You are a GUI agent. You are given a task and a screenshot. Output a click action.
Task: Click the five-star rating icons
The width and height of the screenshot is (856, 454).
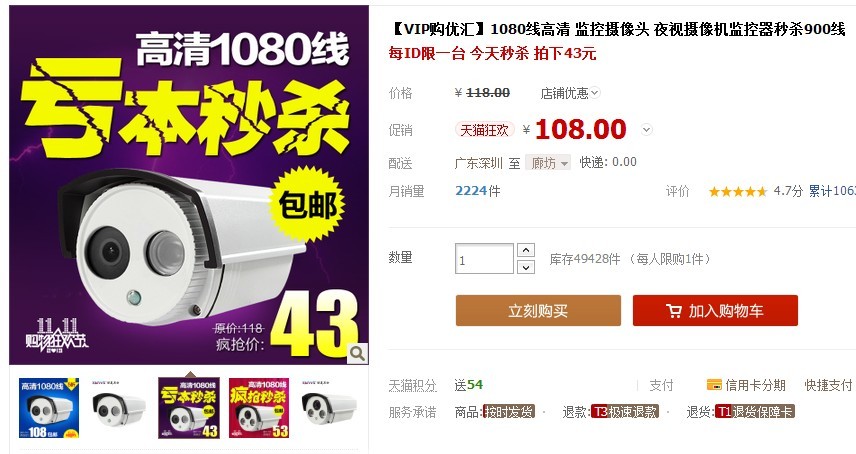pos(738,192)
